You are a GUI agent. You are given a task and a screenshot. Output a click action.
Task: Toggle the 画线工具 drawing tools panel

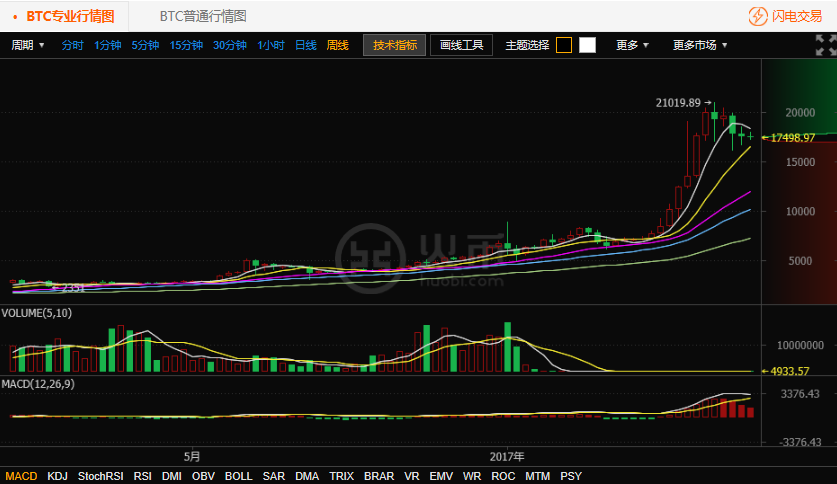[x=461, y=45]
